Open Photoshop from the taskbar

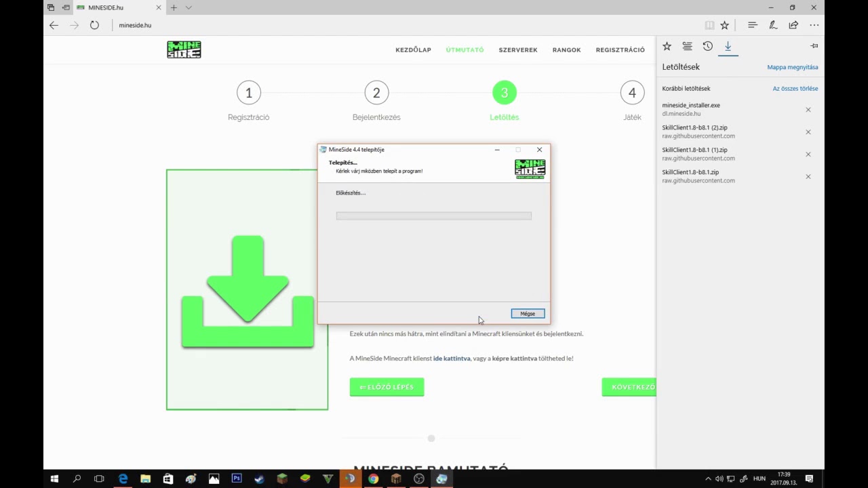coord(237,479)
